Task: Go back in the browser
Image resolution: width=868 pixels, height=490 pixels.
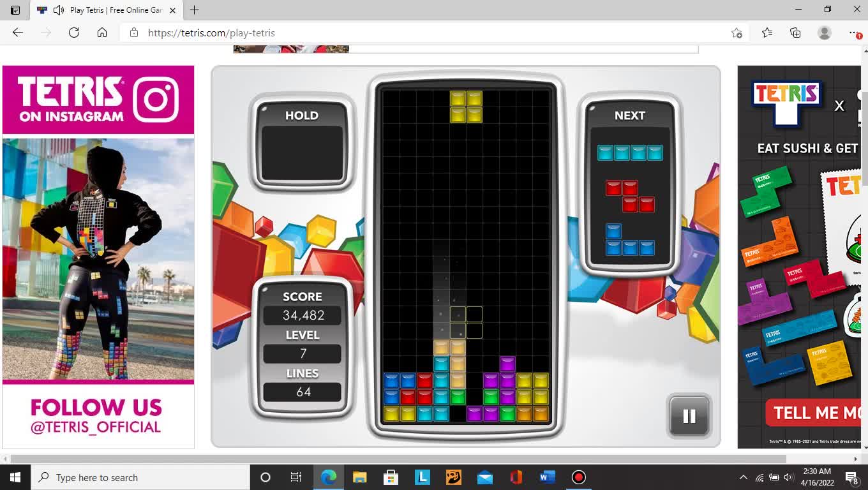Action: coord(18,33)
